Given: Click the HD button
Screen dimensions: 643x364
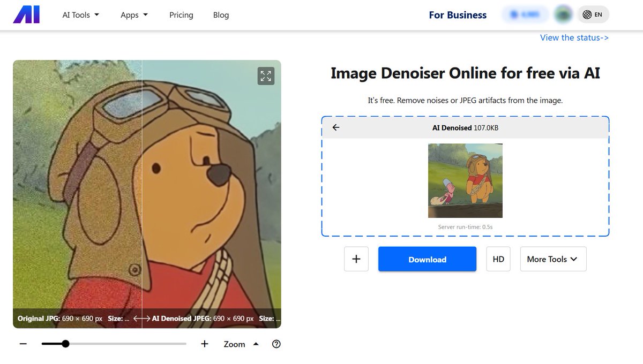Looking at the screenshot, I should 498,259.
